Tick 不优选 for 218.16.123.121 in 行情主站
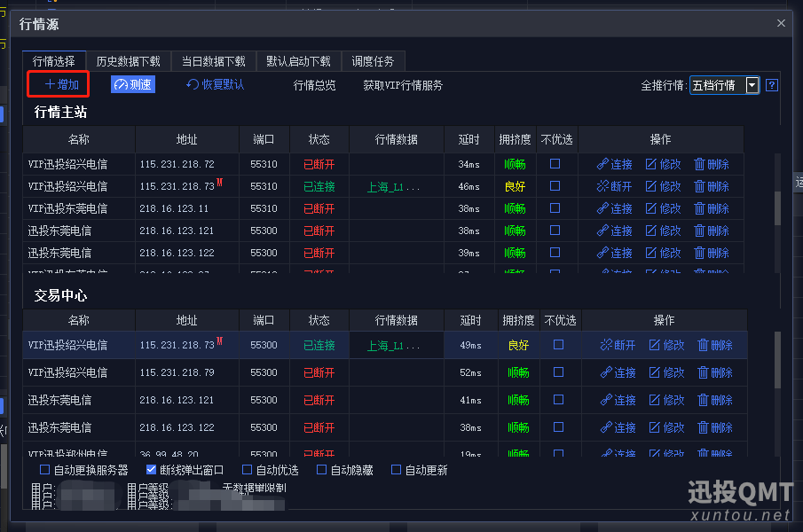Screen dimensions: 803x532 coord(555,231)
